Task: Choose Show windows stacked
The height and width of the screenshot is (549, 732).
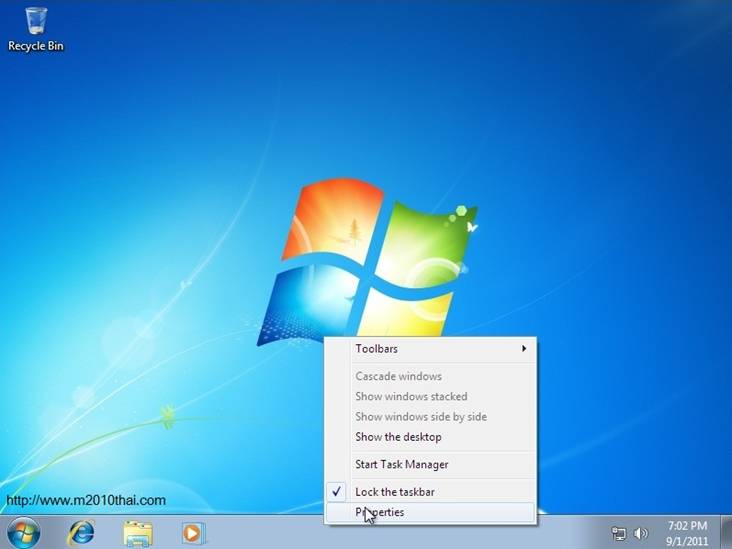Action: (430, 396)
